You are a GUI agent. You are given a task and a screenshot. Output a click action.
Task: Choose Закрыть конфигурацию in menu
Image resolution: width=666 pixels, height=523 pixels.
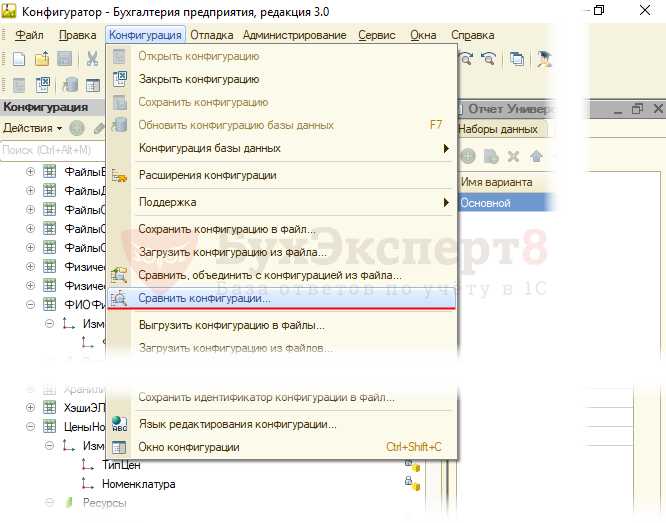click(282, 79)
